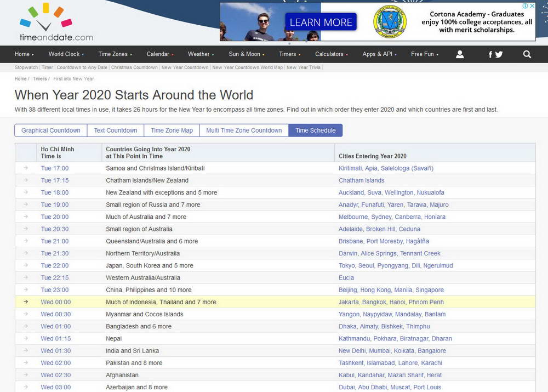Click the AdChoices info icon
The image size is (548, 392).
525,6
